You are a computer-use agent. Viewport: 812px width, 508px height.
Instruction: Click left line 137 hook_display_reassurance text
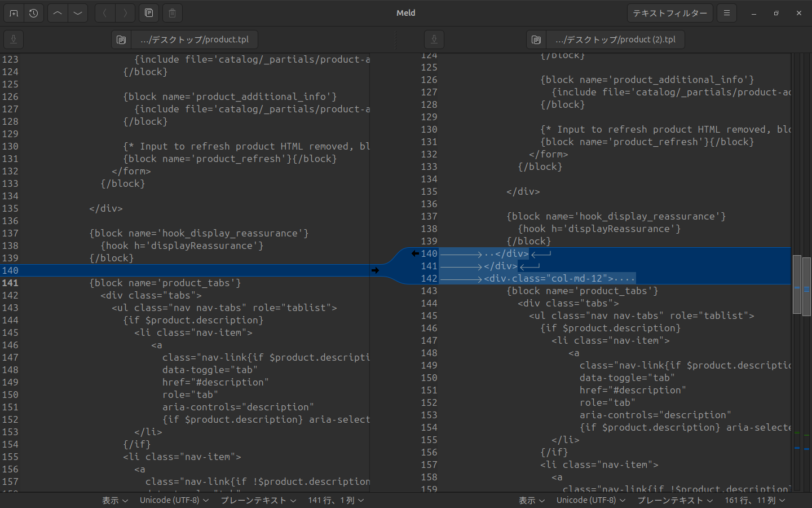(x=199, y=233)
